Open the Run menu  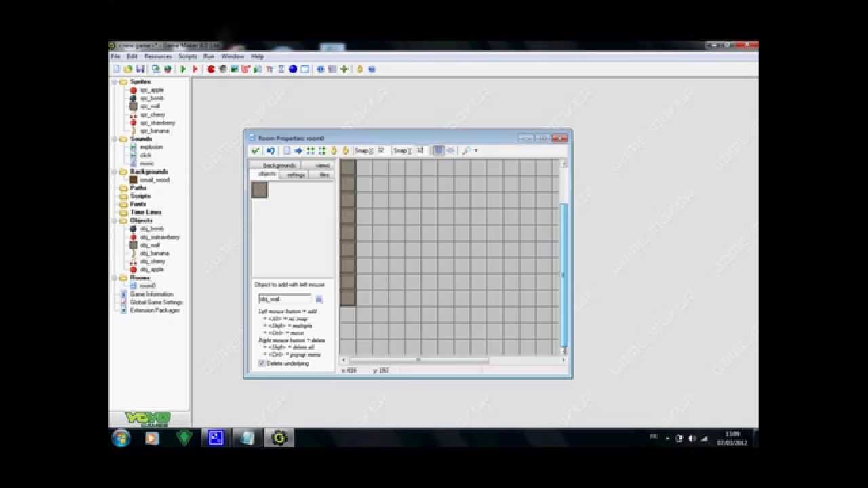209,56
